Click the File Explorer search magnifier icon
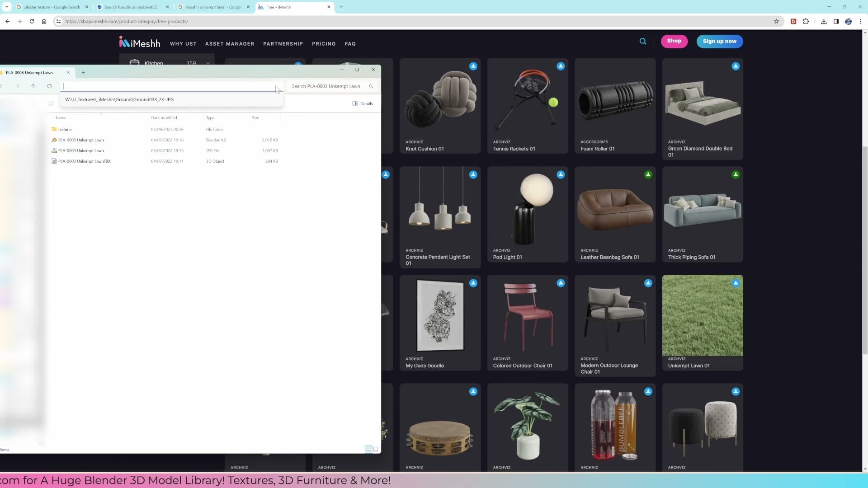The image size is (868, 488). 371,86
